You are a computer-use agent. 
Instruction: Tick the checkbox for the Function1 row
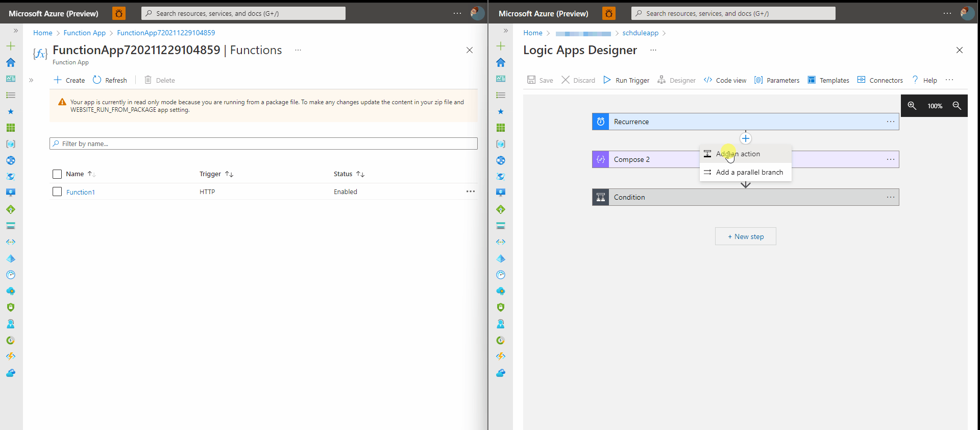(57, 192)
